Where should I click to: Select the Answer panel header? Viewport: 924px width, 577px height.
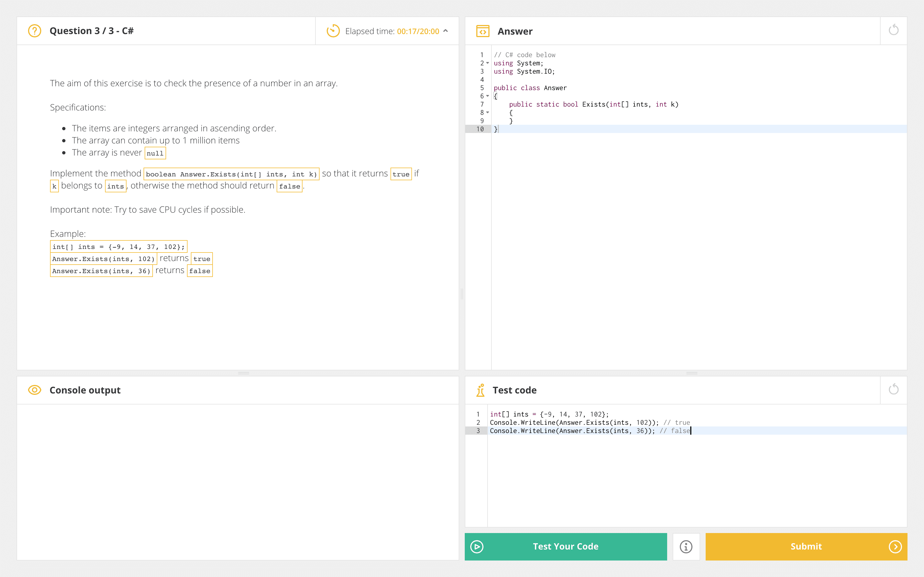coord(515,31)
